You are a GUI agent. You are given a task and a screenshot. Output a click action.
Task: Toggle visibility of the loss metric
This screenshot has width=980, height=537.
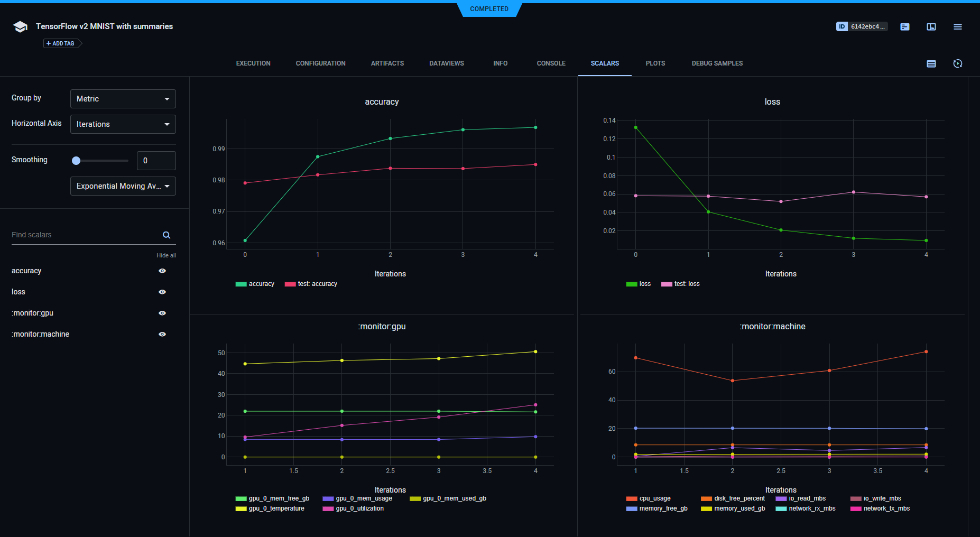click(162, 292)
